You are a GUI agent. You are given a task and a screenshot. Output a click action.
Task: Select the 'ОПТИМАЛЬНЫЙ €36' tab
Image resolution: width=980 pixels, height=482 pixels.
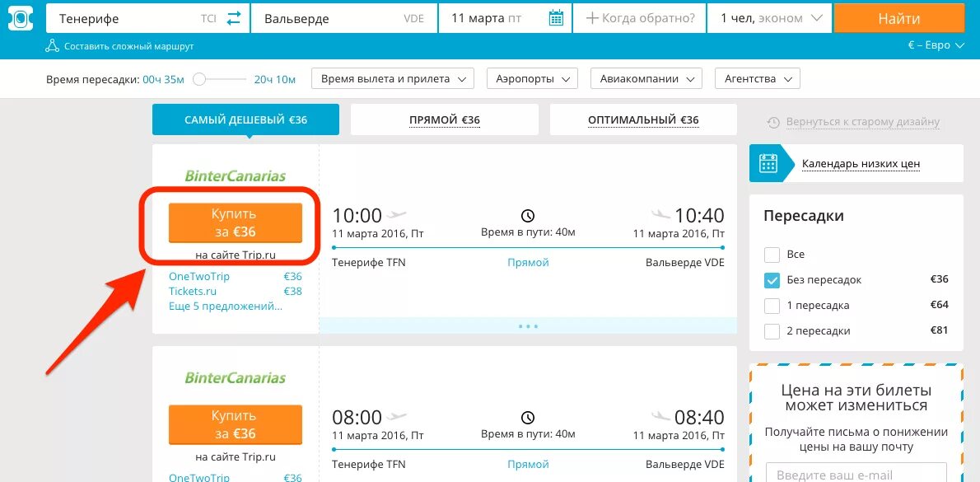click(x=643, y=119)
